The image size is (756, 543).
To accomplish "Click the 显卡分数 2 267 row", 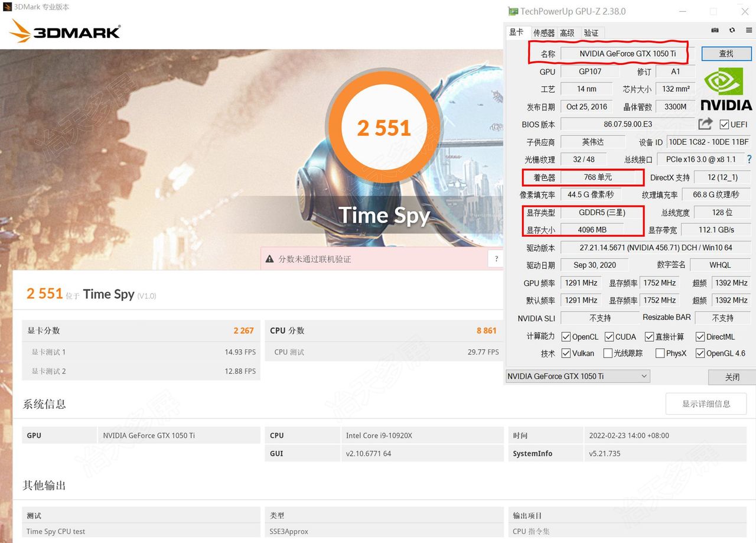I will pos(141,330).
